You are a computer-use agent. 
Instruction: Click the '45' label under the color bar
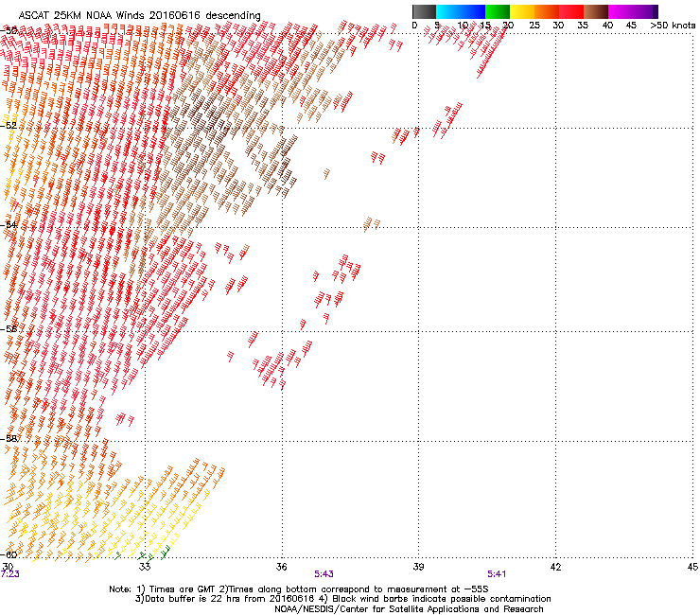tap(631, 26)
